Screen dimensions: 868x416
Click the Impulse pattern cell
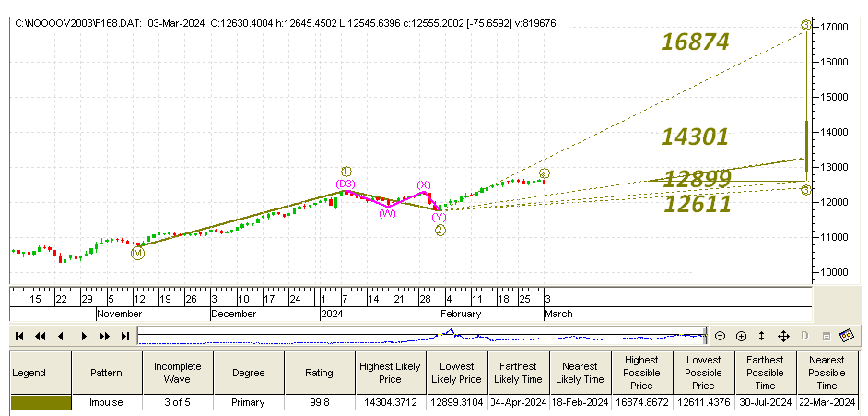coord(107,402)
